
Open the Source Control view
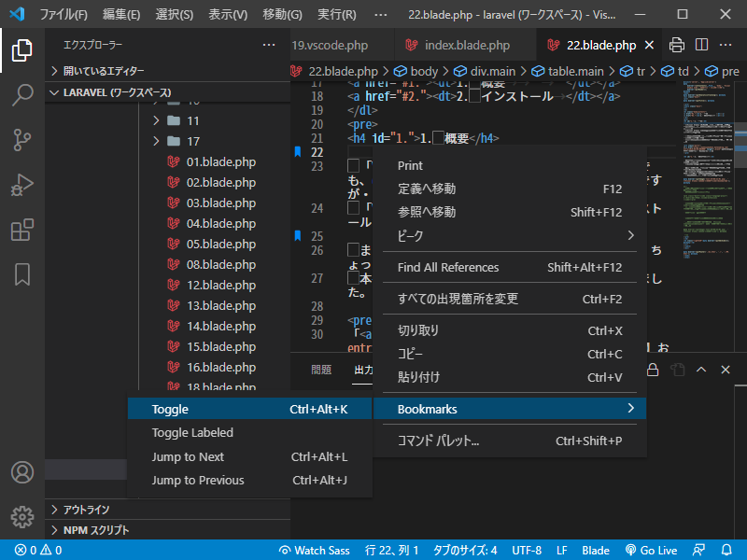[22, 140]
